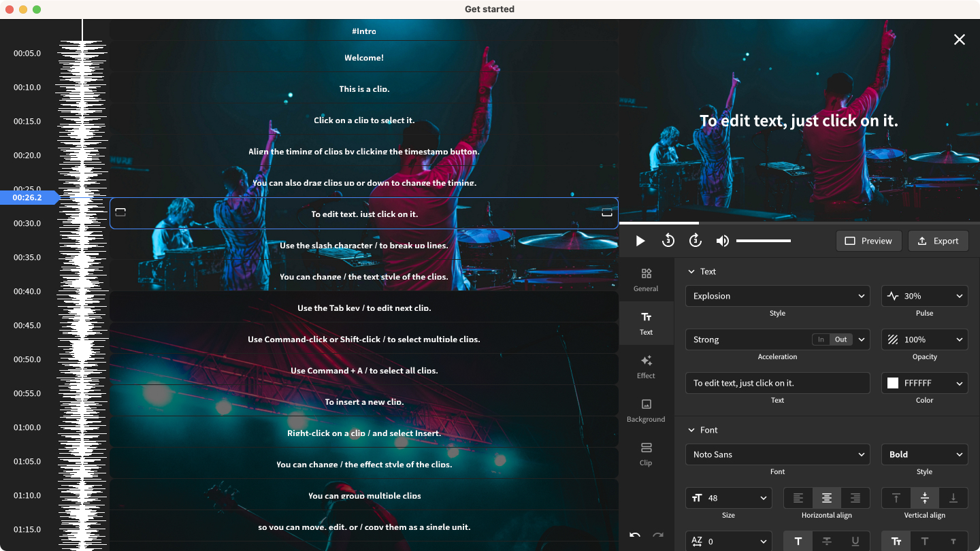Switch to the Effect tab
The height and width of the screenshot is (551, 980).
[x=646, y=366]
